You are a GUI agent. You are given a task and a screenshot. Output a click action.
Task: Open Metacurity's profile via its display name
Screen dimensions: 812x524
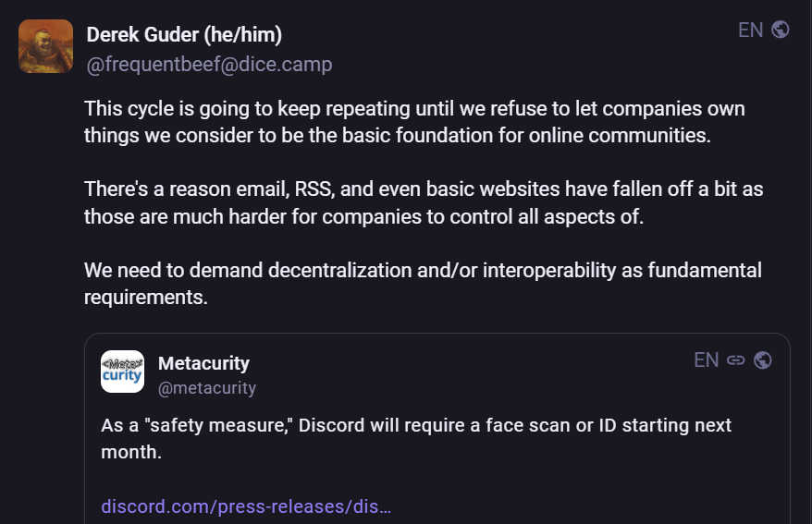[203, 363]
